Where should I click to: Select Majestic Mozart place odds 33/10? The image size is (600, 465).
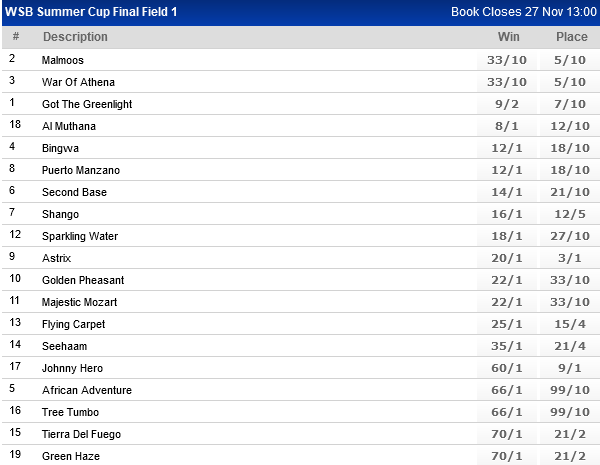point(571,302)
